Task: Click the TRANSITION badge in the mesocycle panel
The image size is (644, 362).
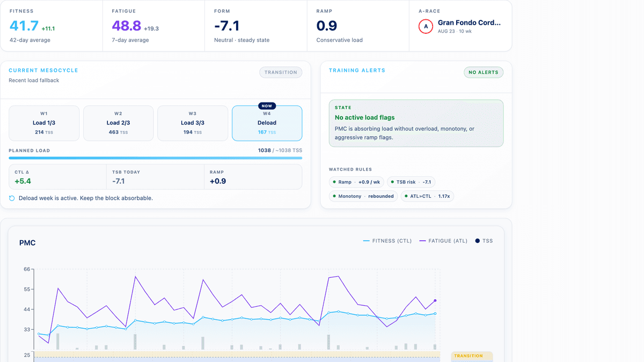Action: [x=281, y=72]
